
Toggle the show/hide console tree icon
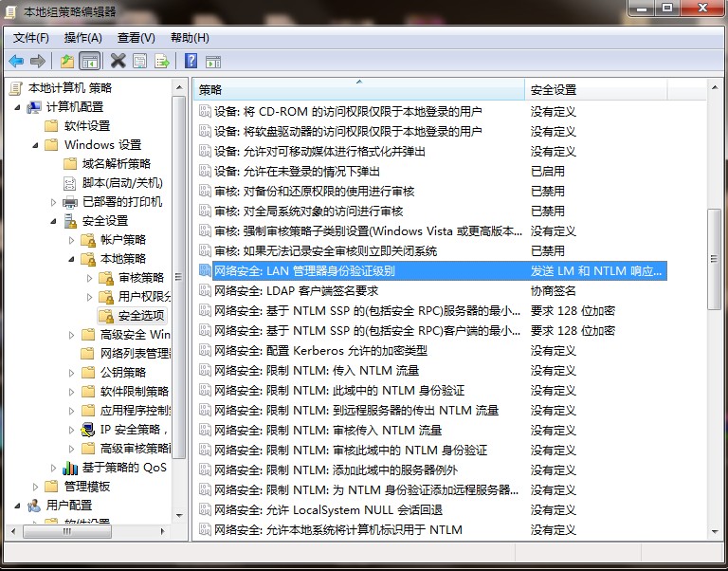[90, 61]
